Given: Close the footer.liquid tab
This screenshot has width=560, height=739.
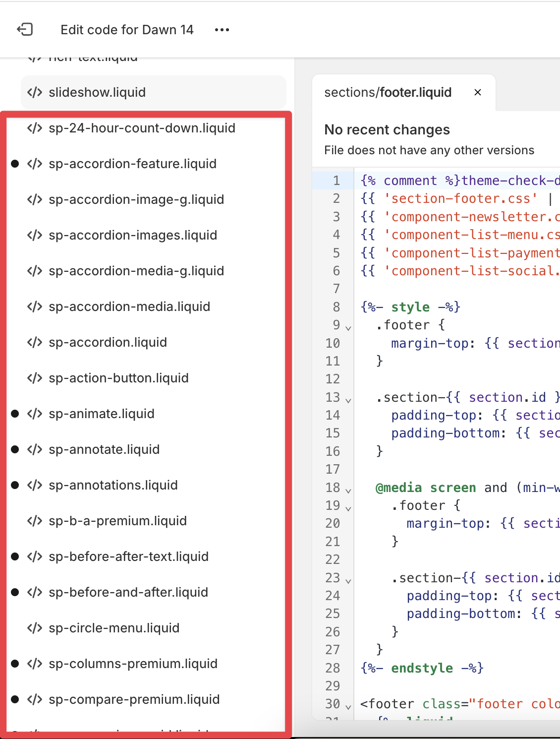Looking at the screenshot, I should [478, 92].
